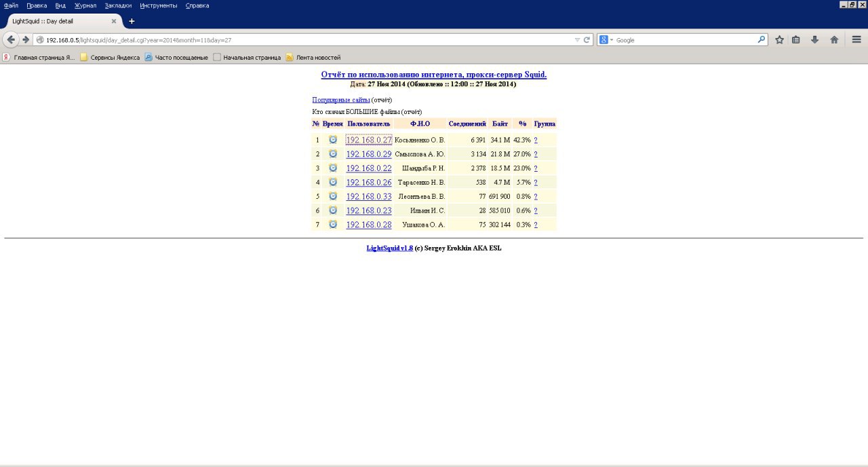This screenshot has width=868, height=467.
Task: Open the Начальная страница bookmark
Action: [x=247, y=58]
